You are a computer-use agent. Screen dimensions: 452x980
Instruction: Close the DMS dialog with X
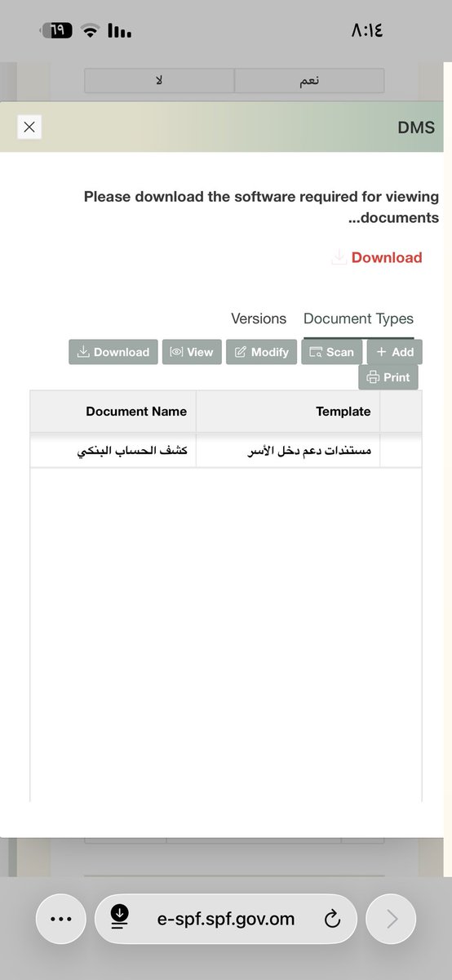[x=29, y=127]
